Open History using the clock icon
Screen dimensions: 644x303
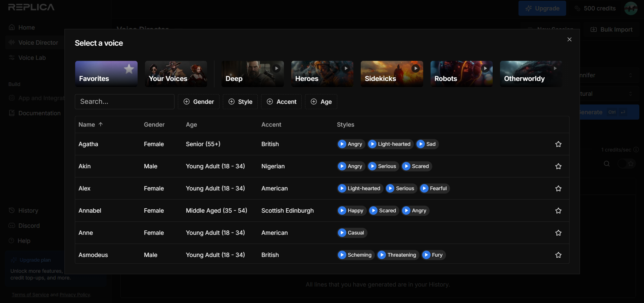pos(11,210)
